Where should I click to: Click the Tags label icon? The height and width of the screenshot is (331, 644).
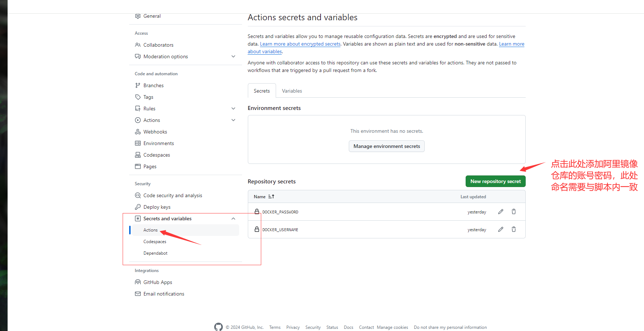click(138, 97)
